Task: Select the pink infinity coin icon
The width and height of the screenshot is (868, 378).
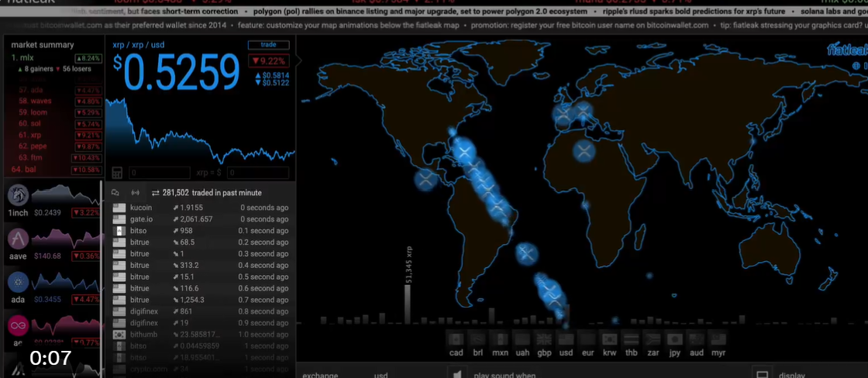Action: pyautogui.click(x=18, y=325)
